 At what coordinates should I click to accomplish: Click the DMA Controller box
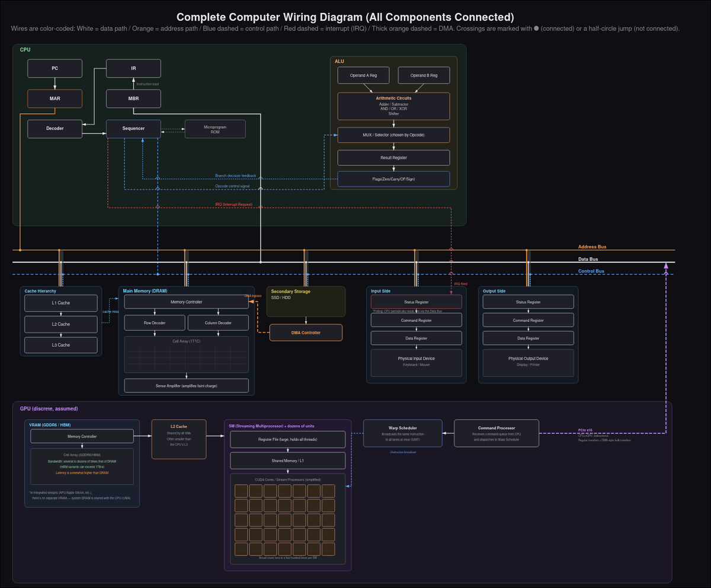[306, 333]
